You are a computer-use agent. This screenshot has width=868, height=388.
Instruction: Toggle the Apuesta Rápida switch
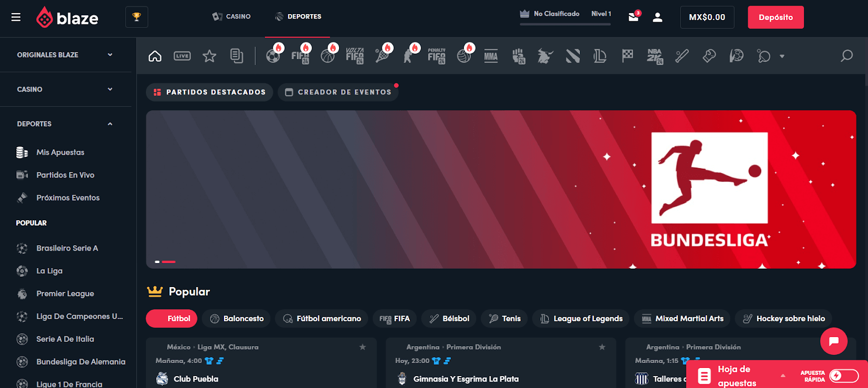(844, 376)
